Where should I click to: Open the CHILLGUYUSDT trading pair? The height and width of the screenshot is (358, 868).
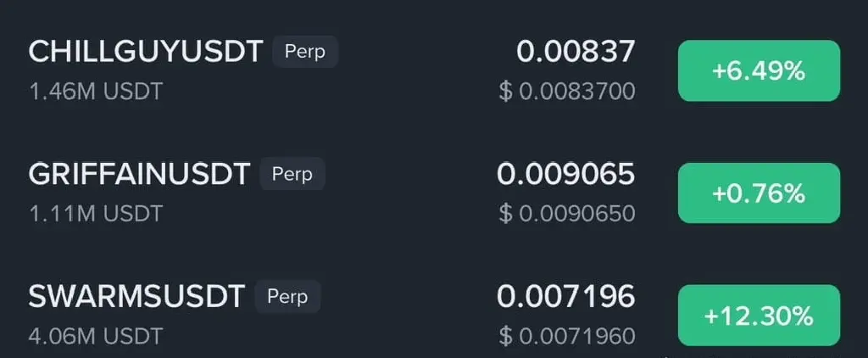(434, 71)
